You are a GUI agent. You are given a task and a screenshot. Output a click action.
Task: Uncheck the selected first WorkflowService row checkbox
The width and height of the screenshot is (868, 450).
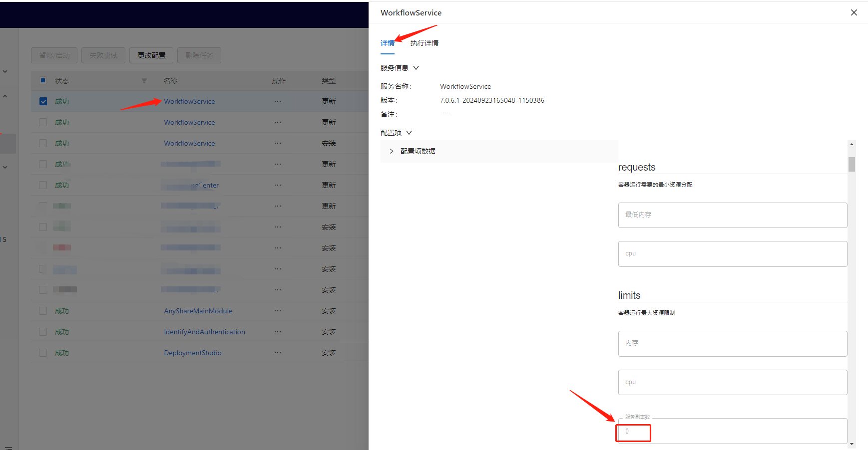[x=43, y=101]
